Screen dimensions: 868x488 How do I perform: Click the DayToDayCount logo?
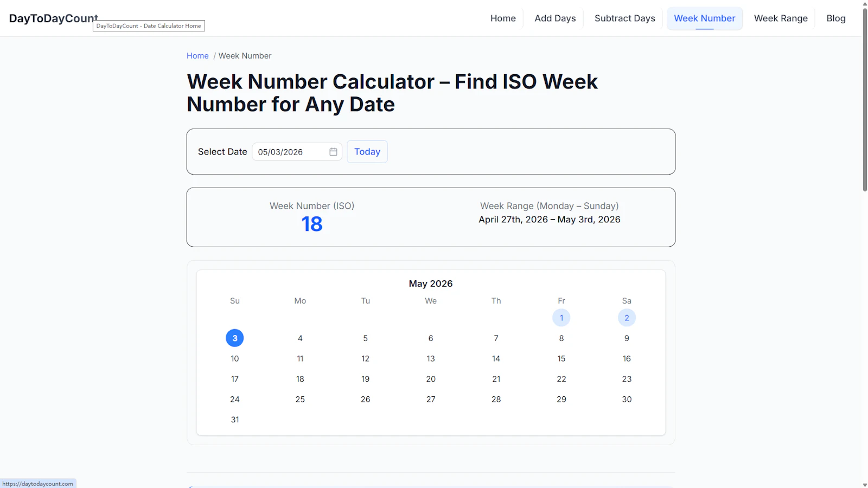click(54, 18)
